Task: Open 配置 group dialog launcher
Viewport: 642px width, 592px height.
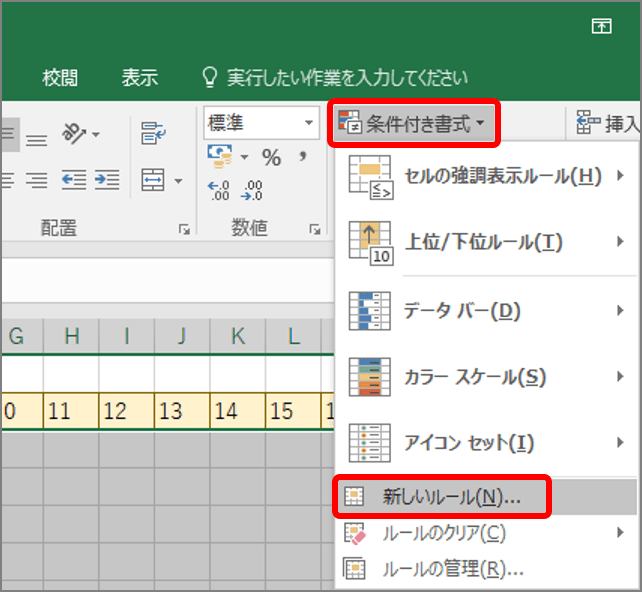Action: [x=184, y=229]
